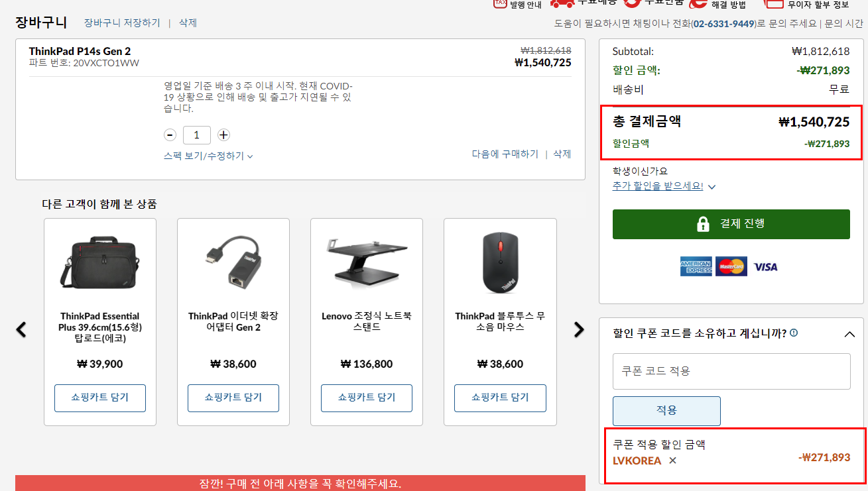Click 삭제 next to 다음에 구매하기

click(562, 154)
